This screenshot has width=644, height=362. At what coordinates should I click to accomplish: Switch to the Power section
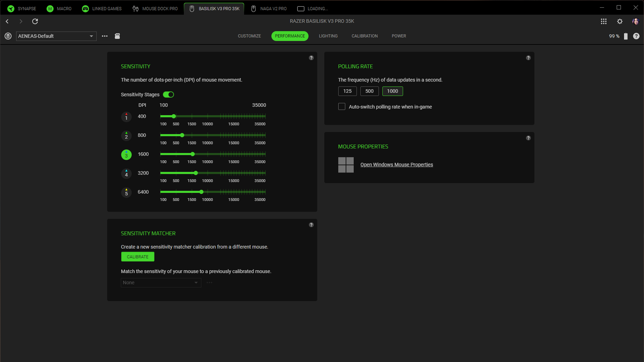pyautogui.click(x=399, y=36)
